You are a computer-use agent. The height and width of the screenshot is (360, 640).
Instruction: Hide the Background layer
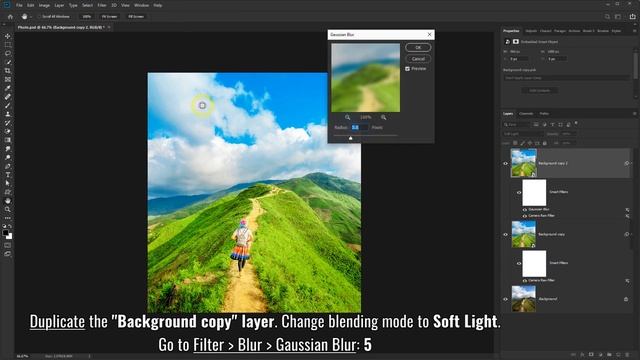(505, 299)
